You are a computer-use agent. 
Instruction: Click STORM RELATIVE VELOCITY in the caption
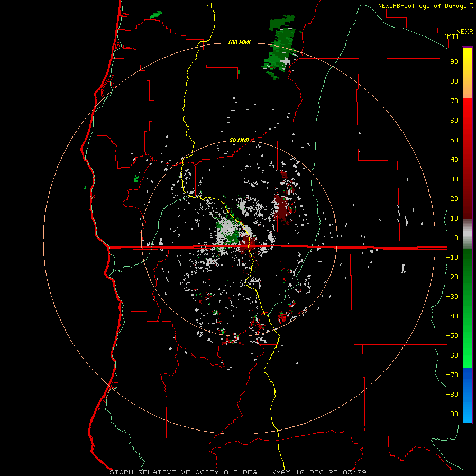point(164,472)
